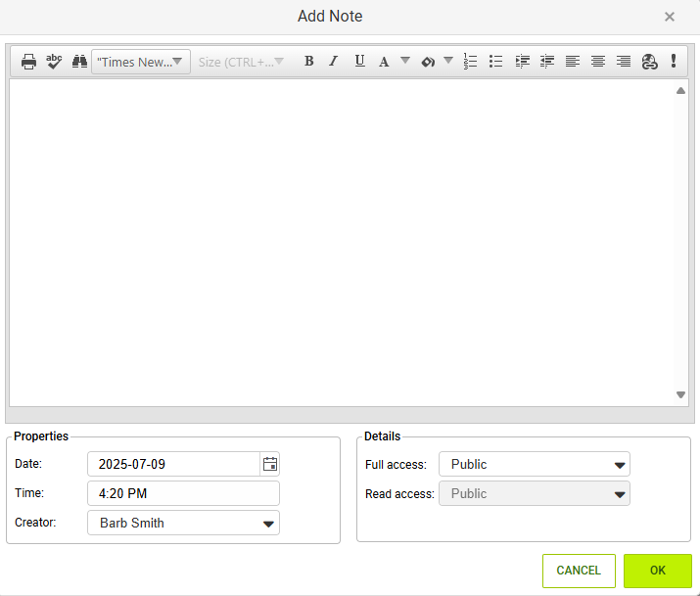
Task: Toggle Italic formatting
Action: point(334,61)
